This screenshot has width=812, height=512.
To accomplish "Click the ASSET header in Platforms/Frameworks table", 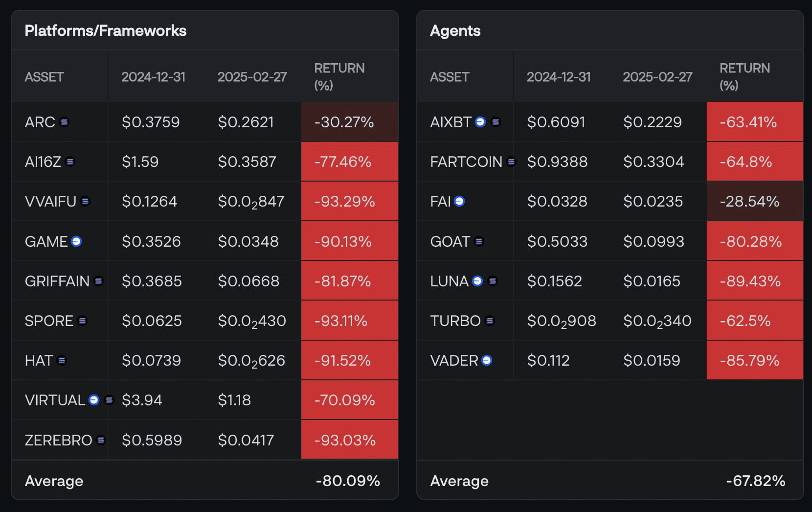I will tap(45, 77).
